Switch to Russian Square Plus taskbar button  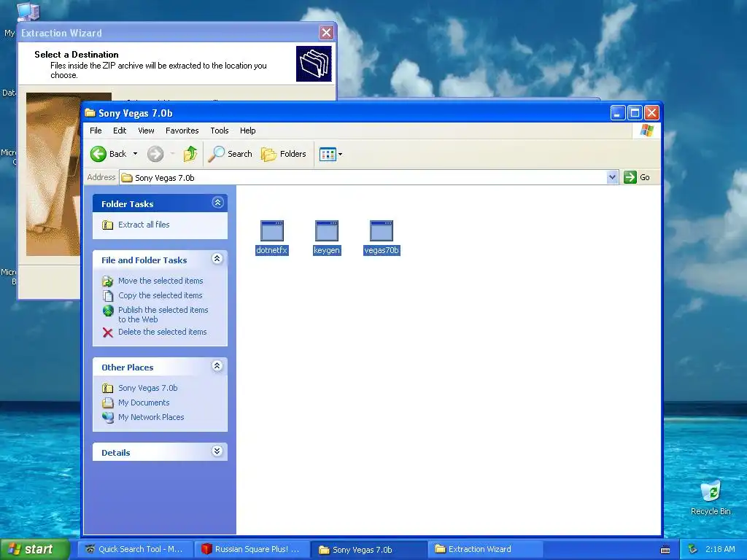click(x=252, y=549)
